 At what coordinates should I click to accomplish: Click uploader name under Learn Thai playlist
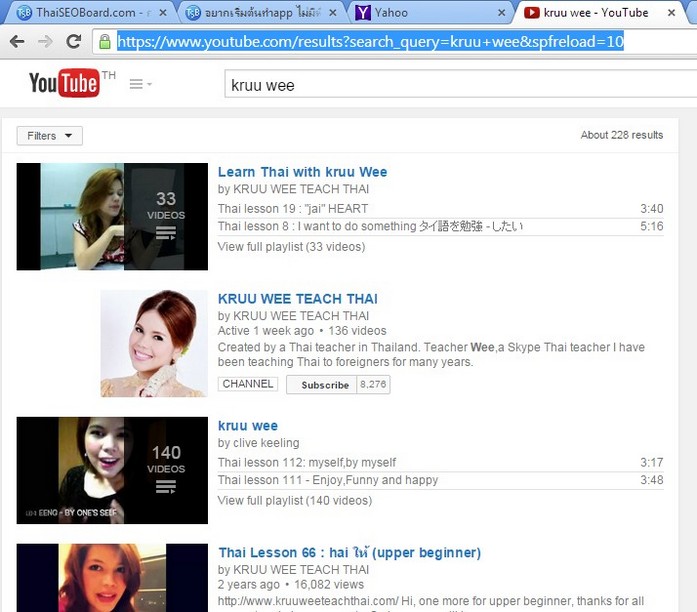(x=301, y=189)
